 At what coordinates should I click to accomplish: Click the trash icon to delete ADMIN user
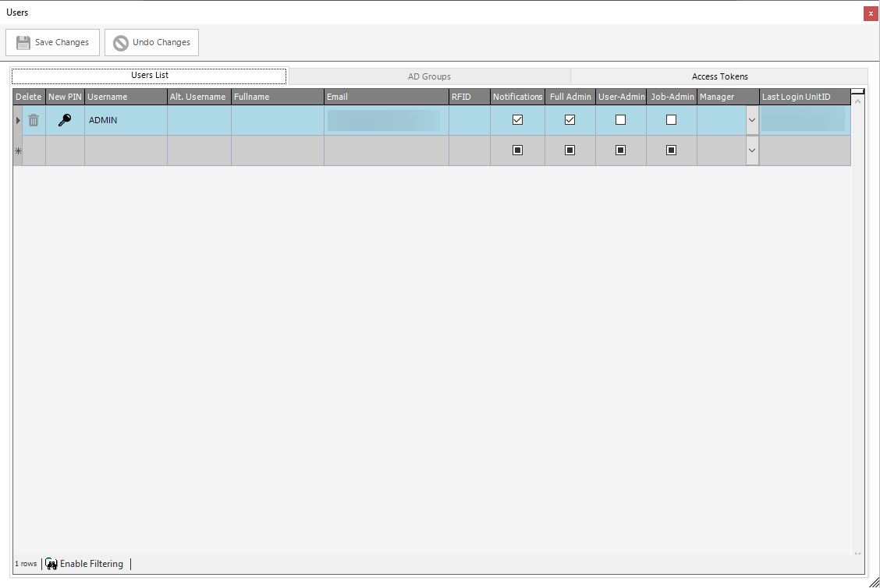pyautogui.click(x=34, y=120)
